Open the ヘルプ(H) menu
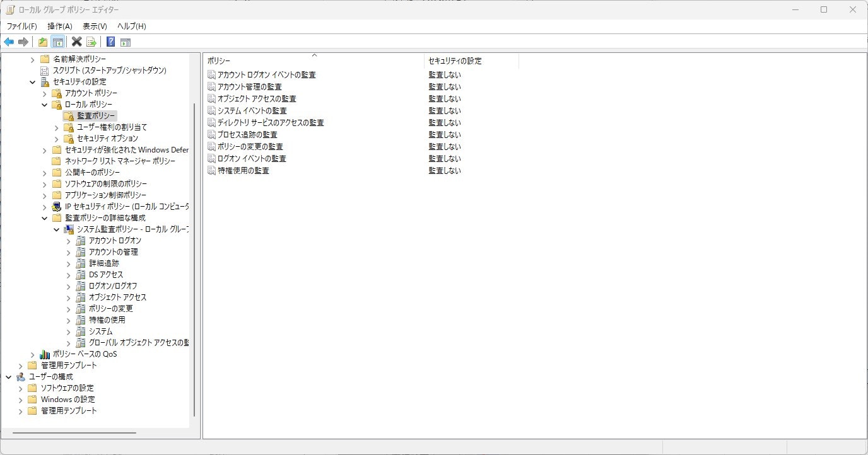The image size is (868, 455). click(132, 26)
